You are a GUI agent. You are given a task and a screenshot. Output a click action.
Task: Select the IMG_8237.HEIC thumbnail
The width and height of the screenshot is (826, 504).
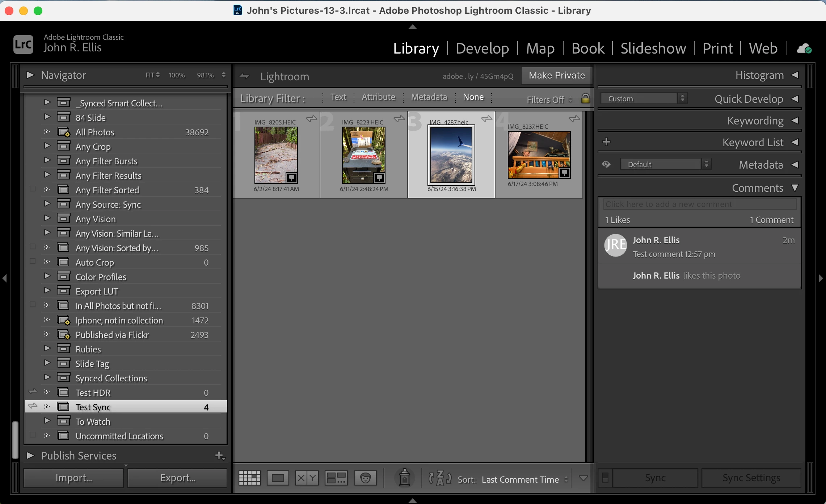pos(539,154)
